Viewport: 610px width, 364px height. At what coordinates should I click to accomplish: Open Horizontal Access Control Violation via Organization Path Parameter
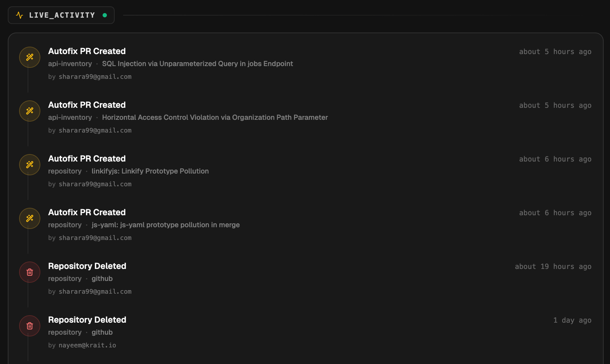tap(215, 117)
